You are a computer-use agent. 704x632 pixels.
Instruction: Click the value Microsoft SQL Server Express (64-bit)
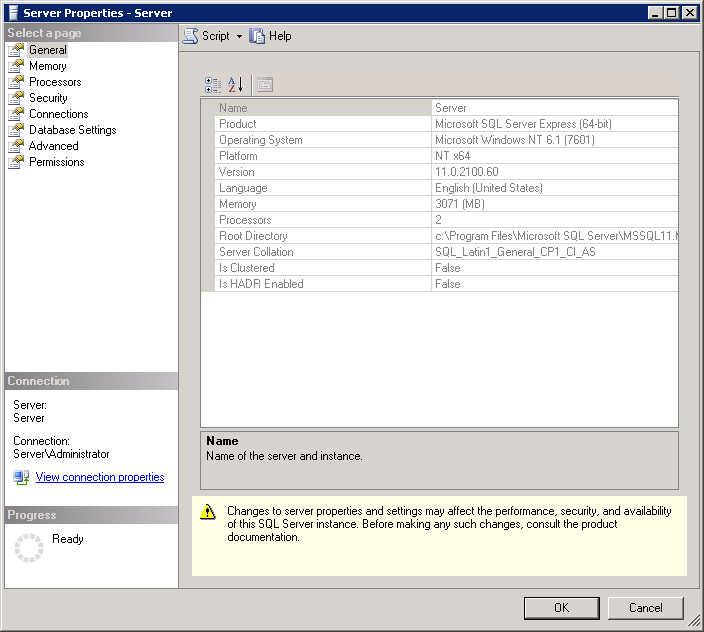tap(524, 124)
